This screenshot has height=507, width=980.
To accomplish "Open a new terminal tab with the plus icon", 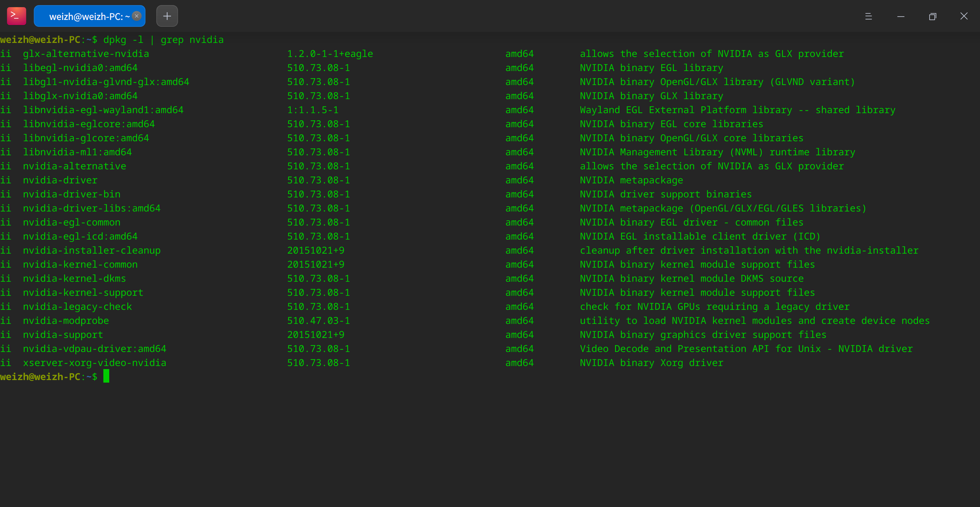I will 167,16.
